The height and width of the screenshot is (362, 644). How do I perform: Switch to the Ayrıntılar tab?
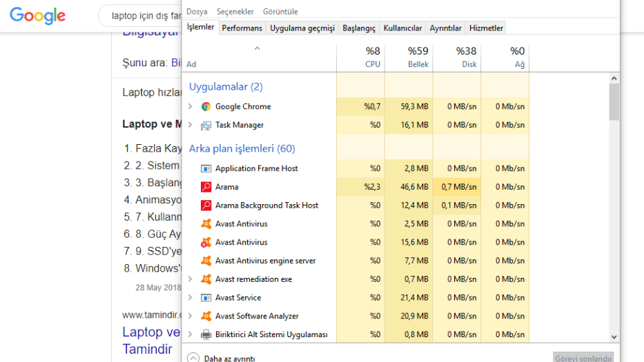[x=446, y=28]
